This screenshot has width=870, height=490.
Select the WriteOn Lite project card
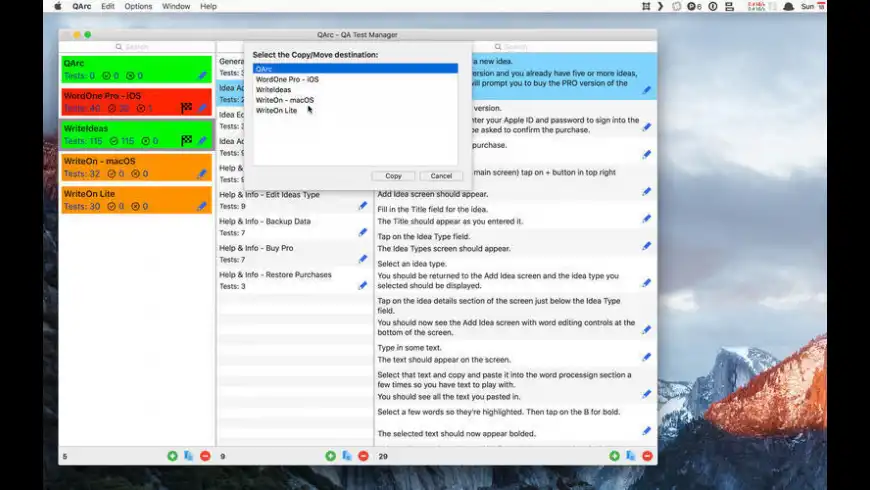136,200
